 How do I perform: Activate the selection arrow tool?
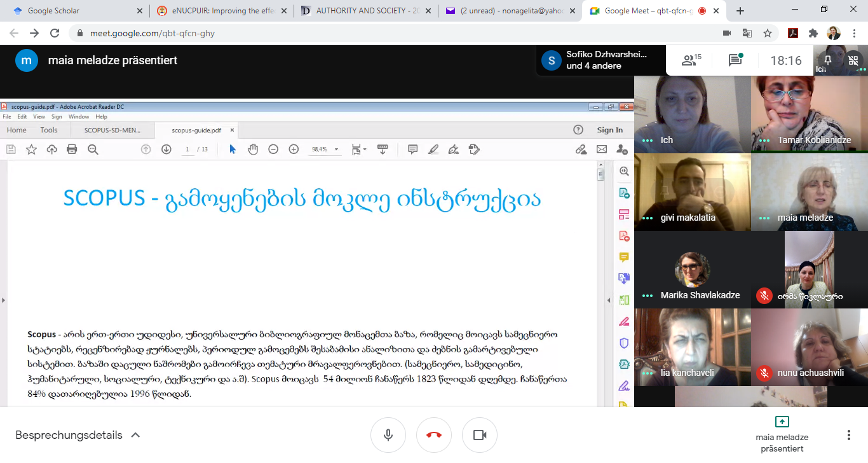point(233,149)
